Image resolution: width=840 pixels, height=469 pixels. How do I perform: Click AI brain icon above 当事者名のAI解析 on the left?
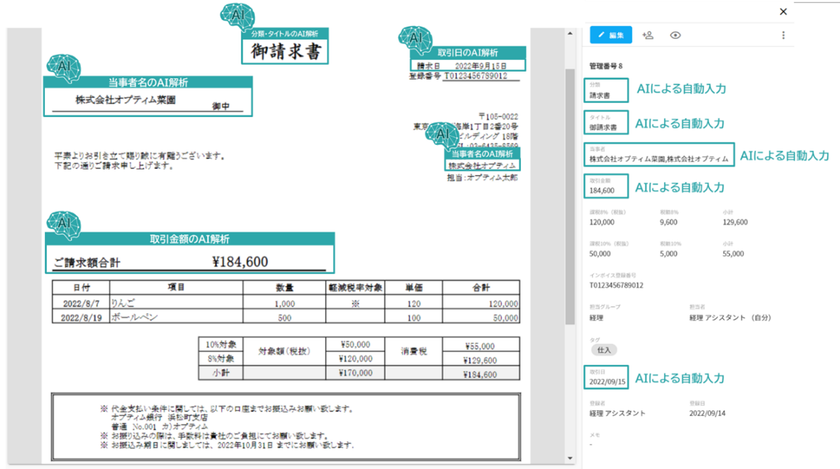point(63,68)
